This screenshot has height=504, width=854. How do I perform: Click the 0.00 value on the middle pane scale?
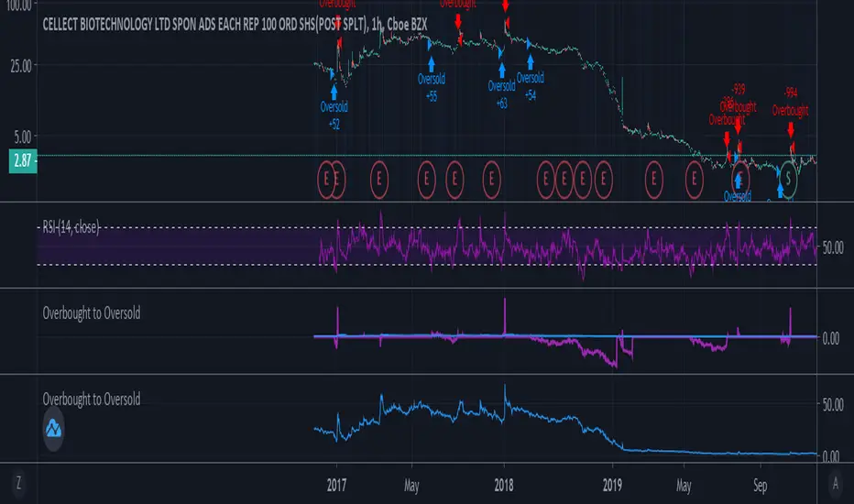[831, 339]
